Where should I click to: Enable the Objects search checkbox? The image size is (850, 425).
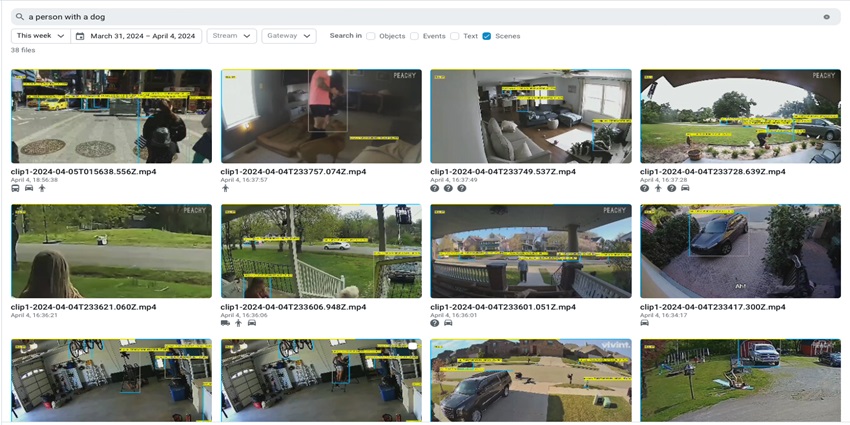370,36
